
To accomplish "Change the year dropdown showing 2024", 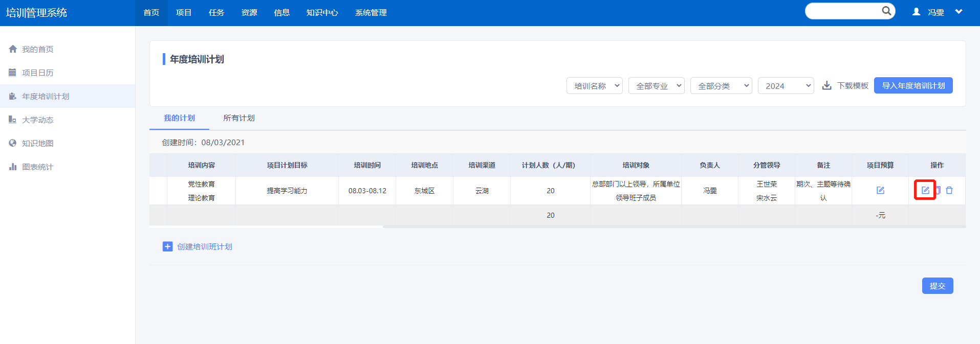I will coord(786,86).
